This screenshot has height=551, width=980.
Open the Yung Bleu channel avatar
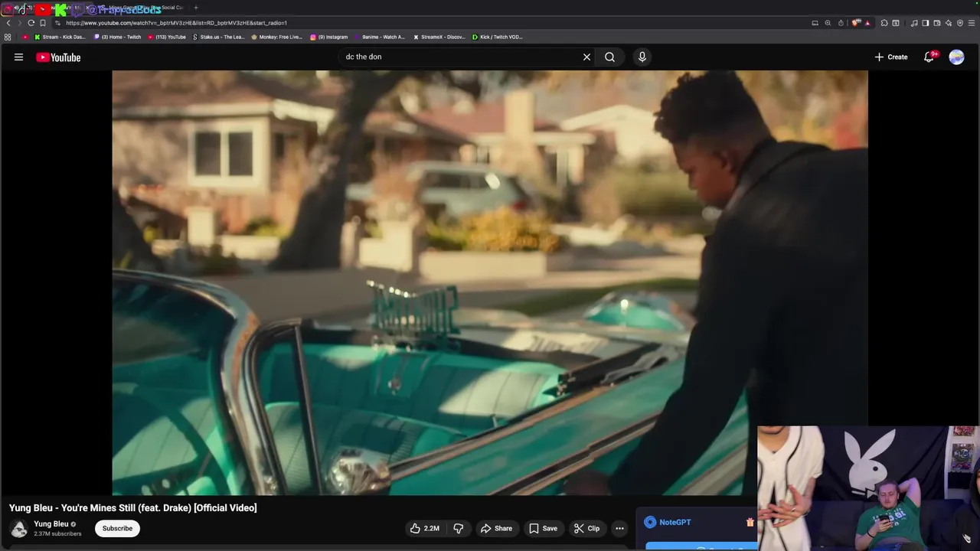(19, 529)
